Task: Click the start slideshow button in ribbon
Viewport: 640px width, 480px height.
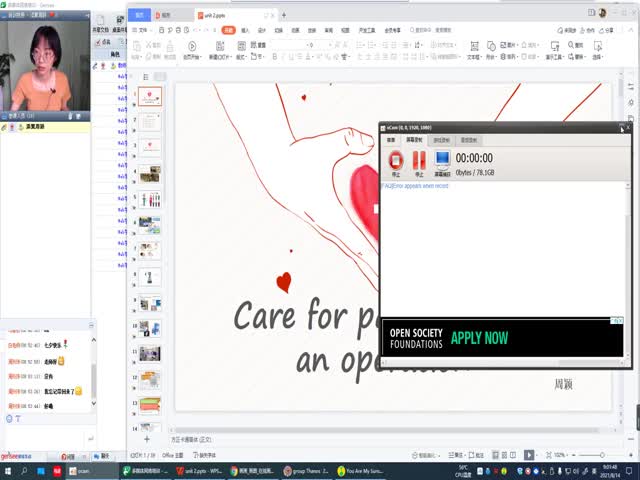Action: point(192,50)
